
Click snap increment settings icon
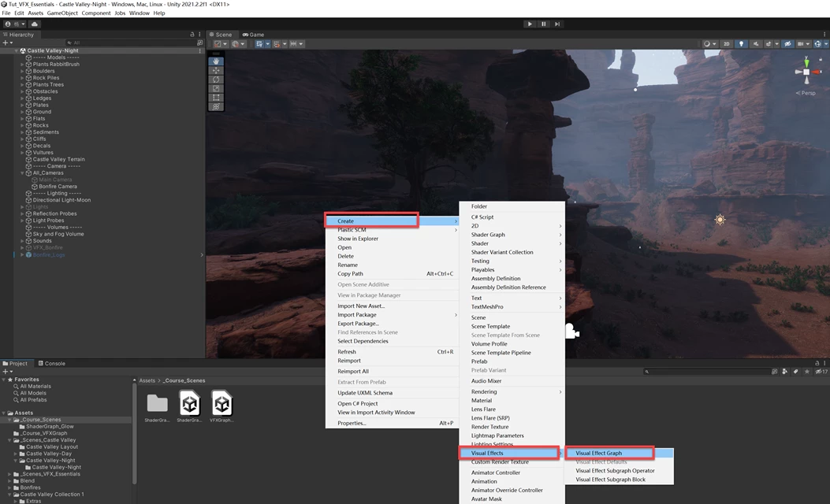point(277,44)
